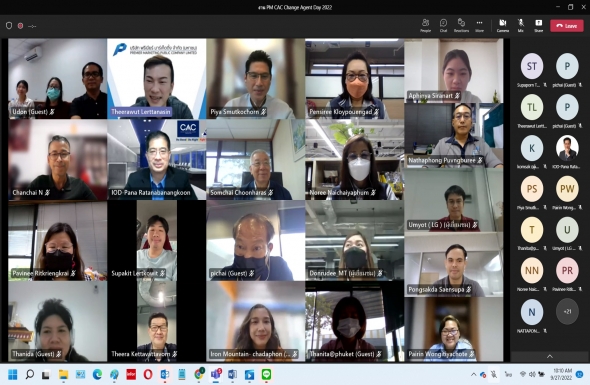Viewport: 590px width, 385px height.
Task: Open LINE app from taskbar
Action: click(266, 374)
